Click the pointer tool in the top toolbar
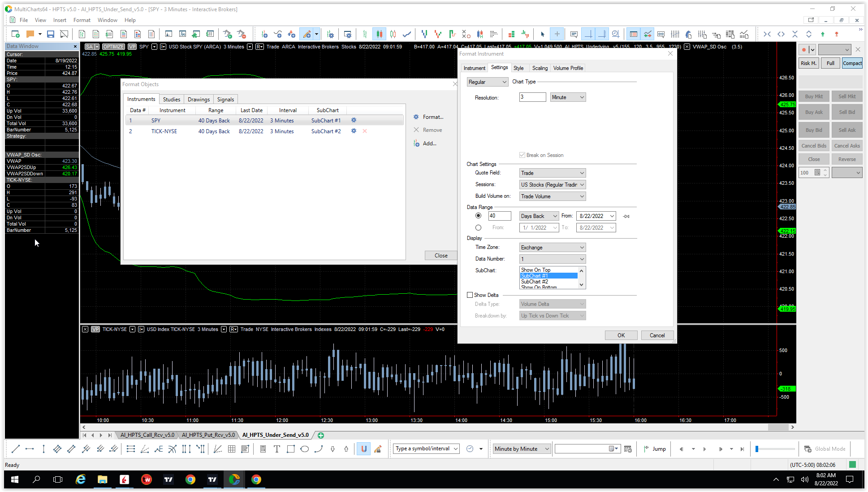The image size is (868, 492). pyautogui.click(x=543, y=34)
